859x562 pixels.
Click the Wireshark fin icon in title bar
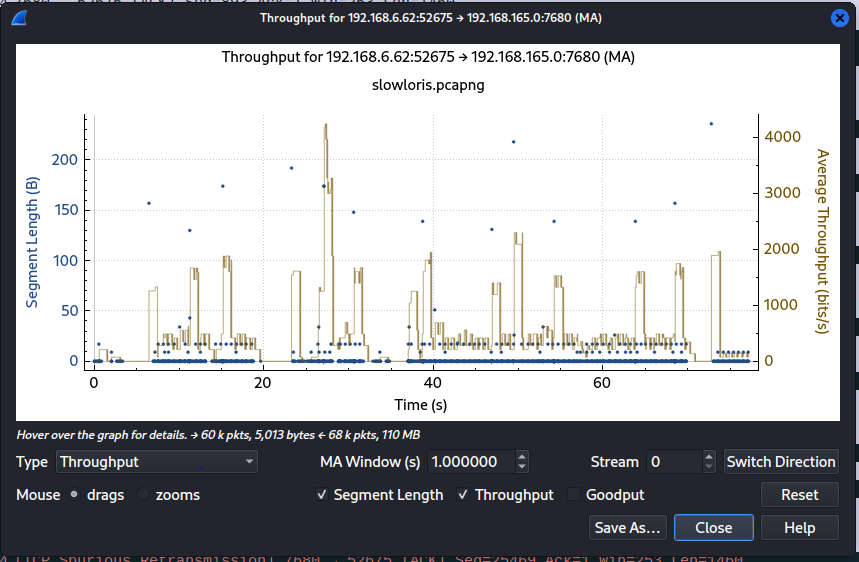(19, 18)
